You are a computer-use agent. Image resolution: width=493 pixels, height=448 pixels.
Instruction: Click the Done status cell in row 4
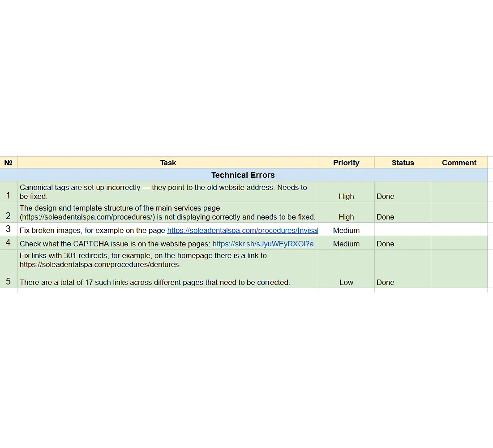point(402,244)
